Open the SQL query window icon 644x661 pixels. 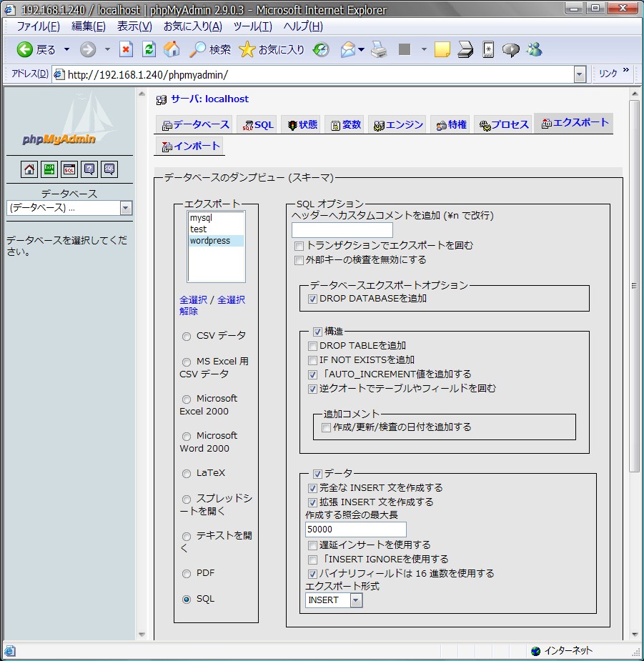[x=69, y=169]
